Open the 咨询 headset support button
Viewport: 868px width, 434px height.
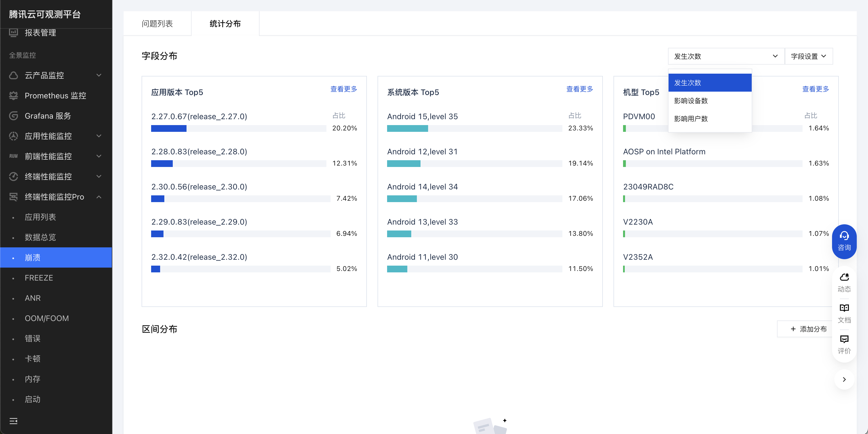[844, 241]
